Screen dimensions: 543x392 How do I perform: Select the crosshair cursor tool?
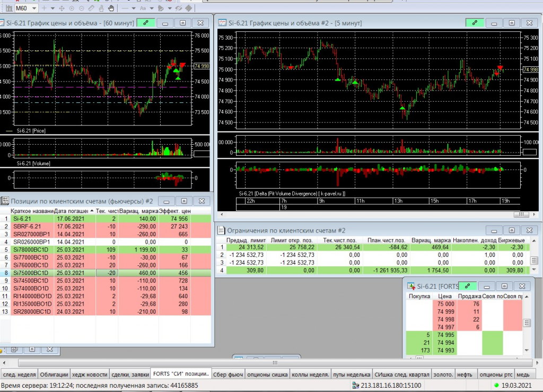(x=44, y=8)
